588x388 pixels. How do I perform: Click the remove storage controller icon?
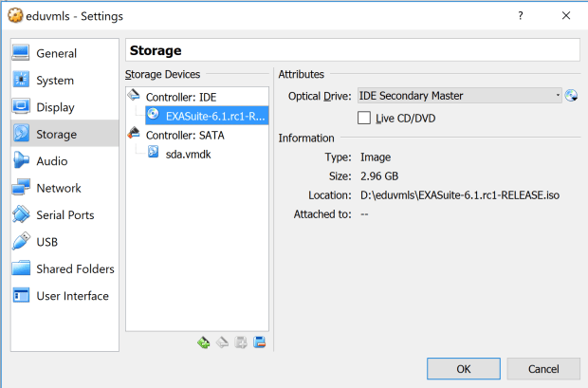pos(222,342)
